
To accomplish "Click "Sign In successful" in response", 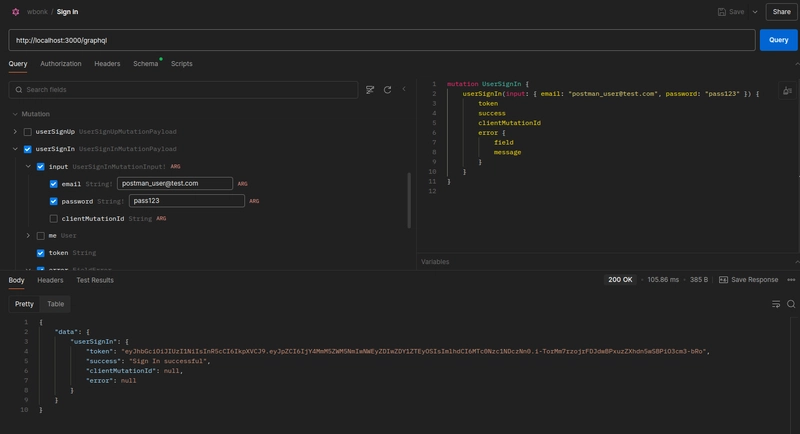I will [x=168, y=361].
